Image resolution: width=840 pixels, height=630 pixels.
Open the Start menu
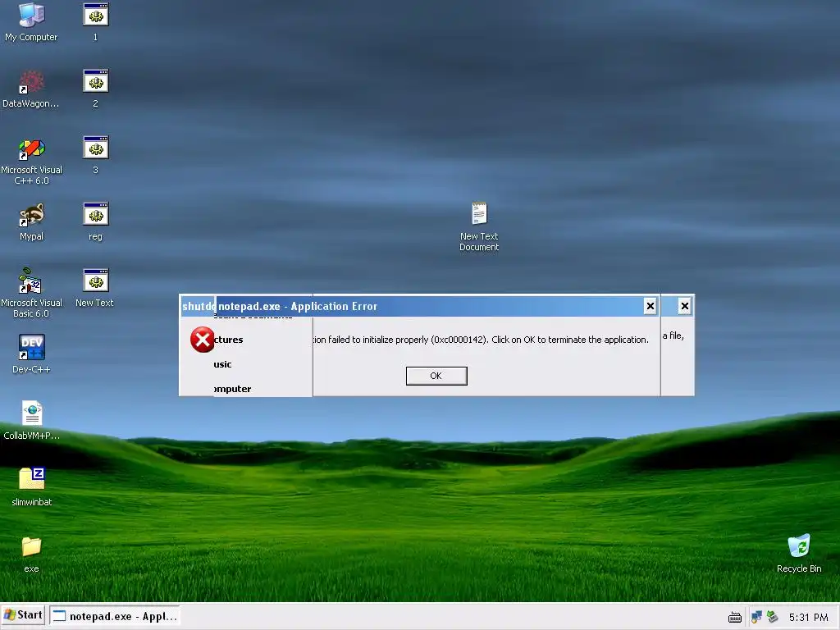point(23,615)
